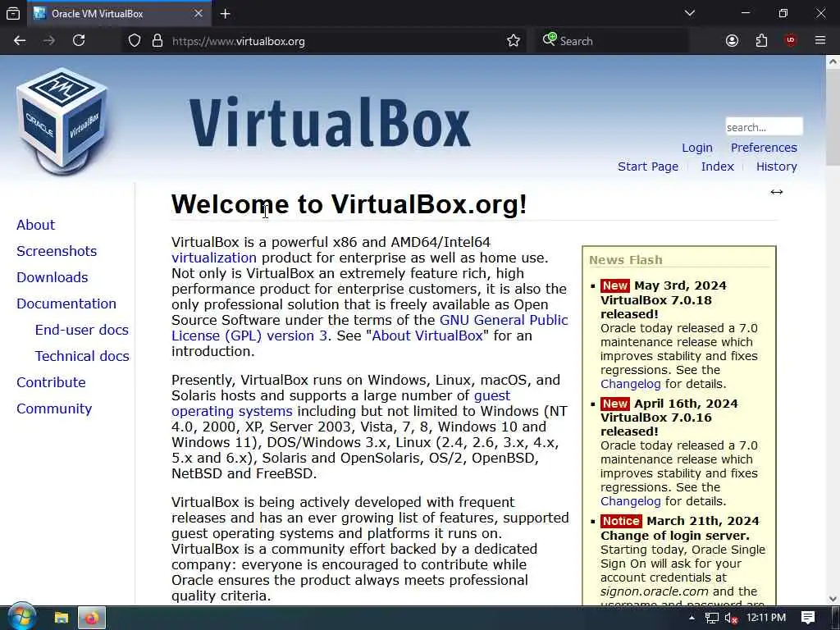Open the Downloads sidebar link

[52, 277]
